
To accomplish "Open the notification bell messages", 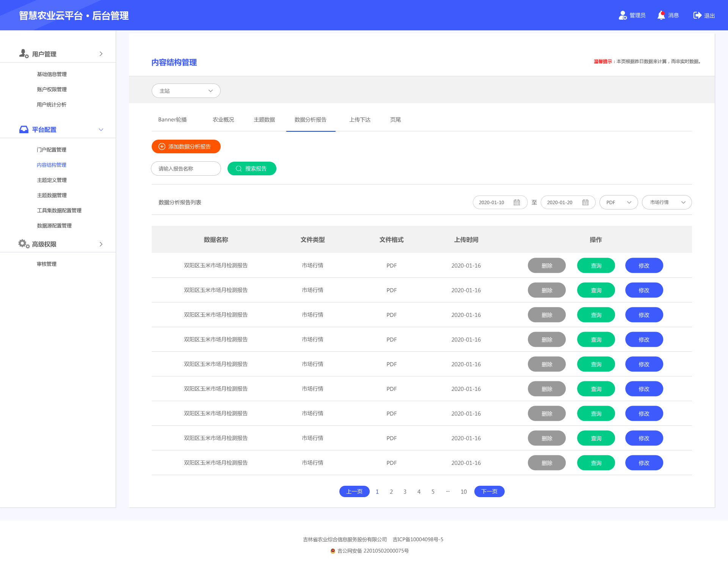I will pyautogui.click(x=661, y=16).
